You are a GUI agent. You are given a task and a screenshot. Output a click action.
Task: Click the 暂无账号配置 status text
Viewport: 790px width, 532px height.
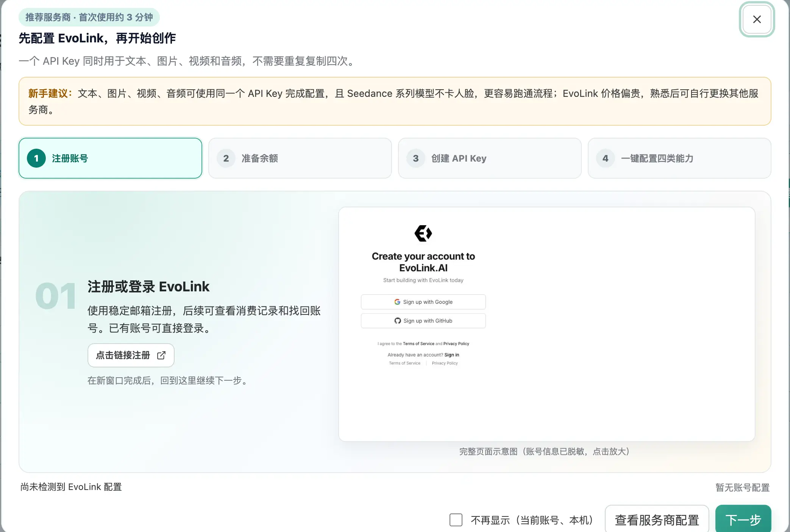(743, 488)
